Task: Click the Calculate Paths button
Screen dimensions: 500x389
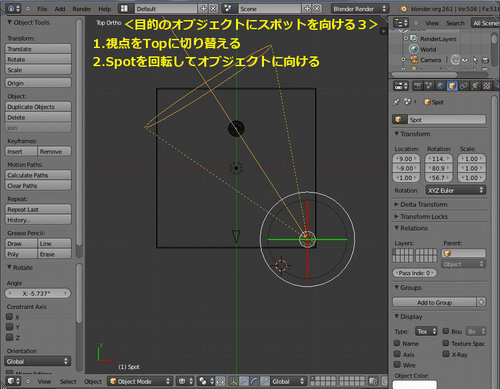Action: (x=38, y=175)
